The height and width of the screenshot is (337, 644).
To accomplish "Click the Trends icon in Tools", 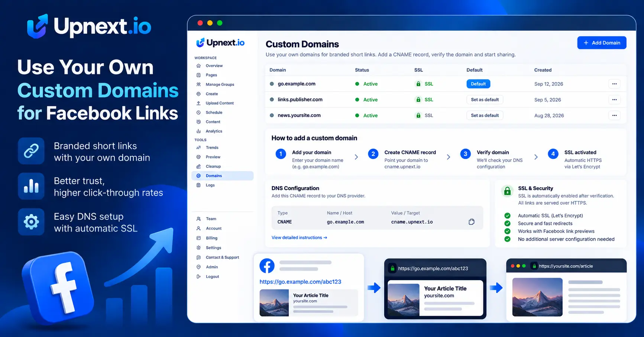I will click(198, 148).
